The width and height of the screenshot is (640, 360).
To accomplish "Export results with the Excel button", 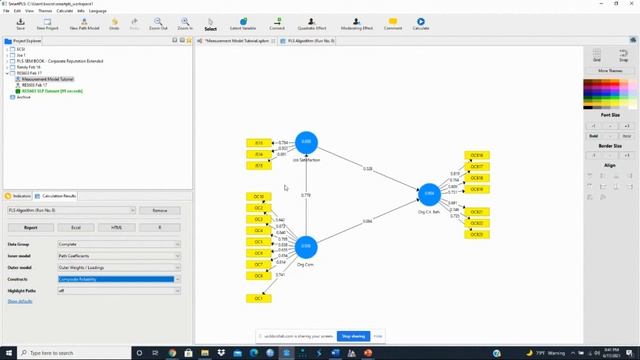I will click(76, 228).
